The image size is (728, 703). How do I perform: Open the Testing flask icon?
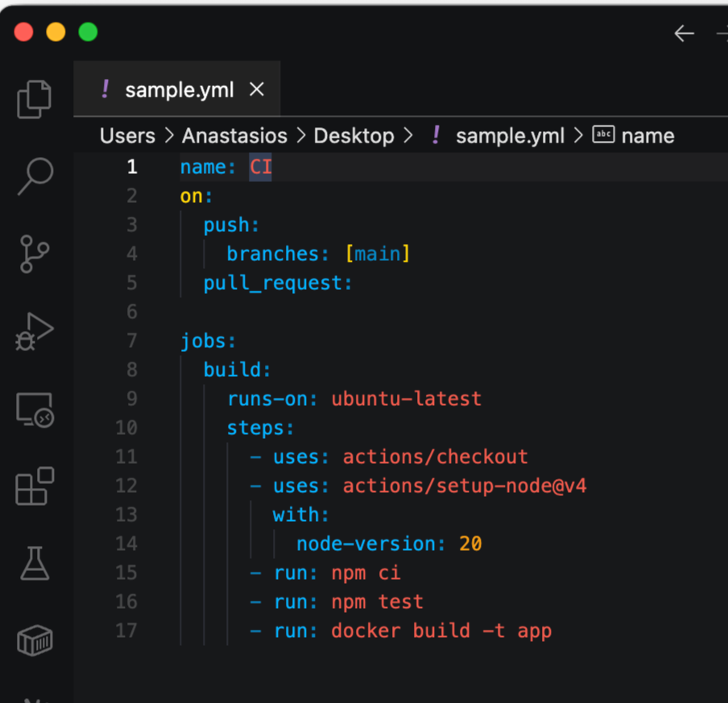tap(35, 564)
